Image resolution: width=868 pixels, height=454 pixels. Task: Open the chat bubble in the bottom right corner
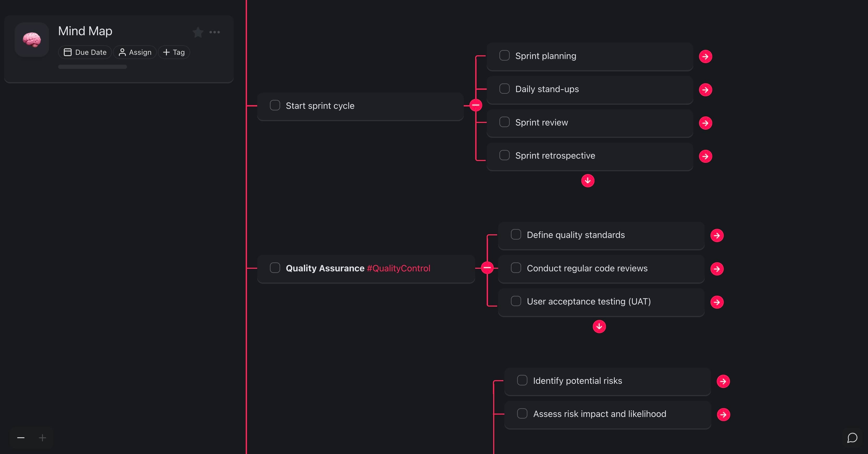852,438
